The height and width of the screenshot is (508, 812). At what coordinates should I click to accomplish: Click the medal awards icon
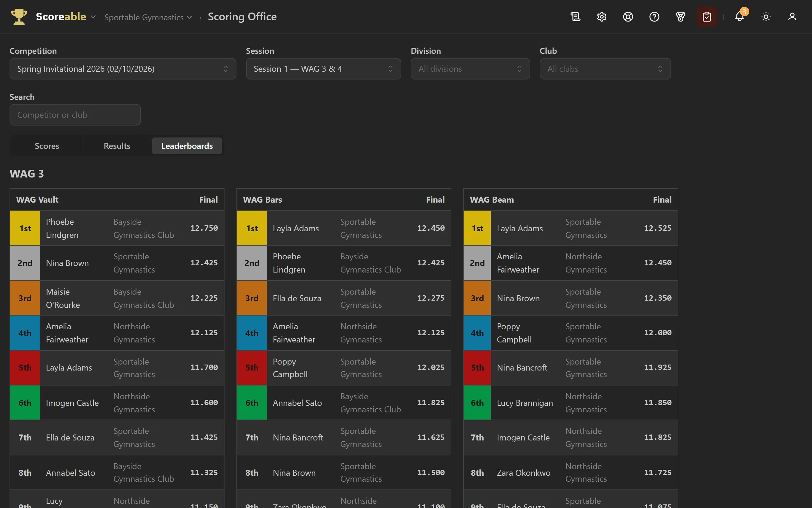(x=680, y=17)
